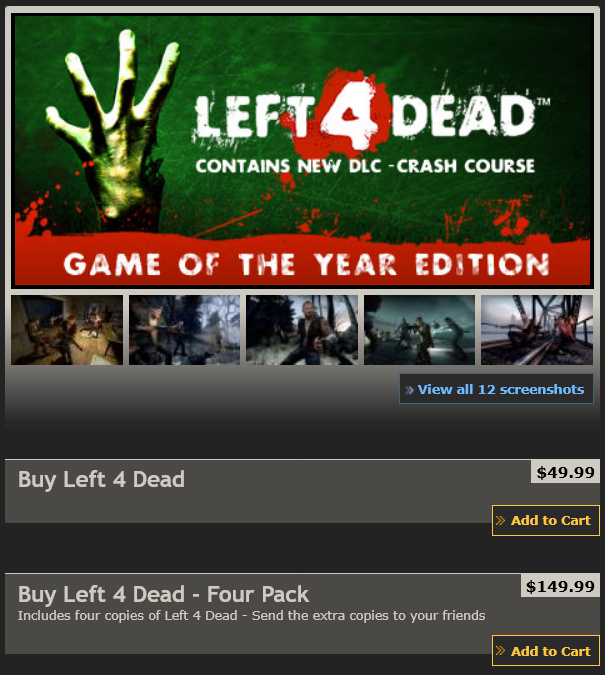Select the Buy Left 4 Dead - Four Pack heading

pyautogui.click(x=163, y=594)
